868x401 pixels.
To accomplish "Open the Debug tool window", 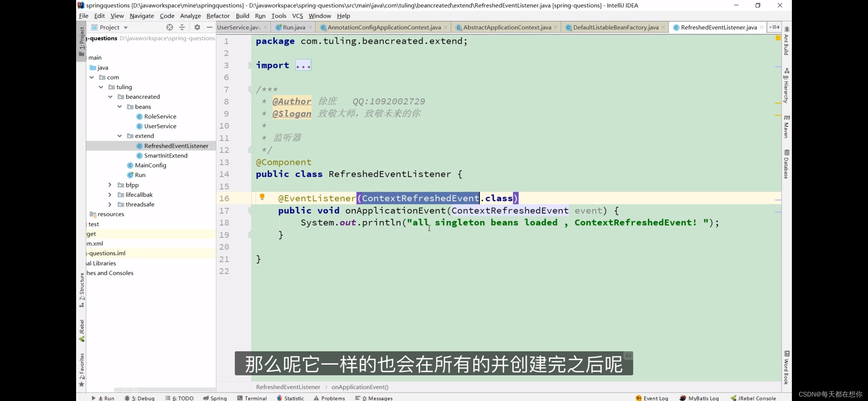I will 140,398.
